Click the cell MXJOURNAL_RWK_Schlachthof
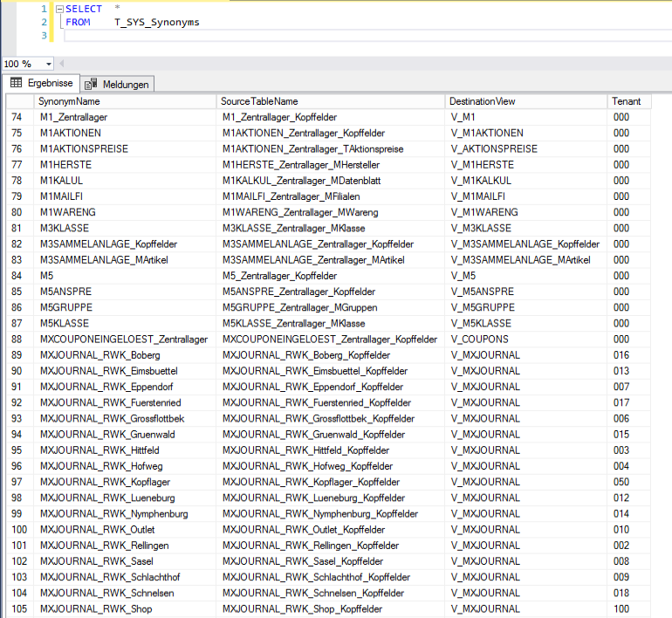This screenshot has height=618, width=672. (x=125, y=577)
